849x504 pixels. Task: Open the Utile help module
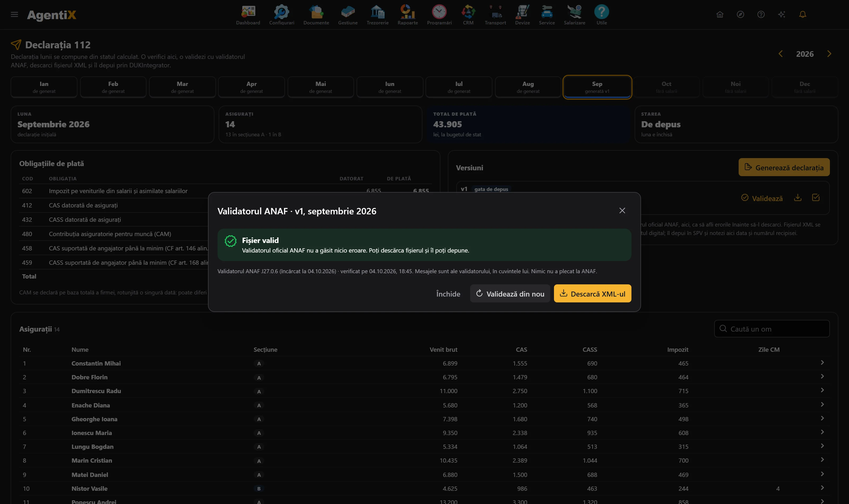point(601,15)
